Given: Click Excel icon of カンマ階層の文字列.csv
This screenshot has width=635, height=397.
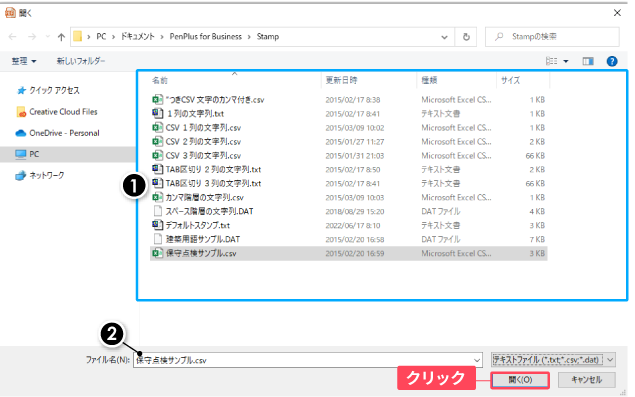Looking at the screenshot, I should click(157, 197).
